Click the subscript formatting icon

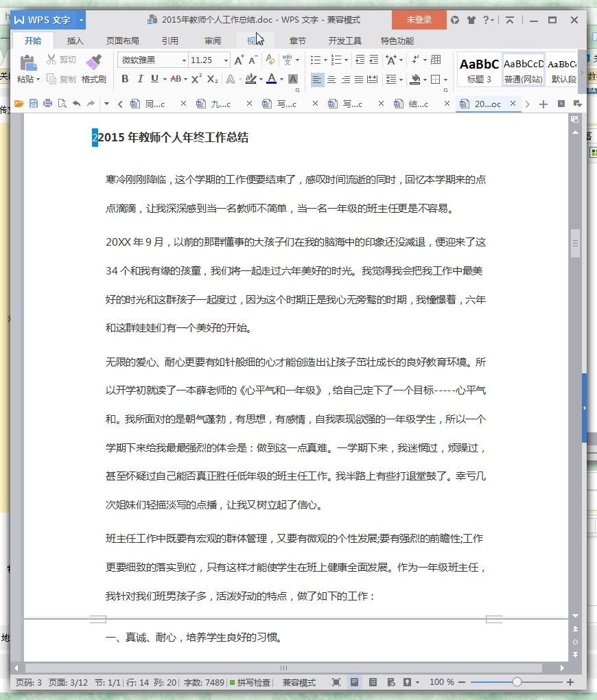click(211, 79)
